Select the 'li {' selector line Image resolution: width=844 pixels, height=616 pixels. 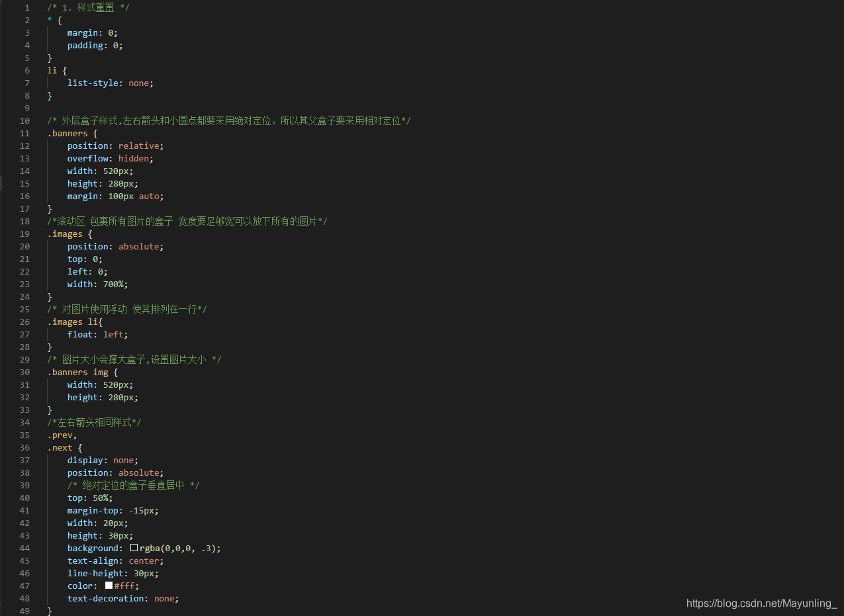57,70
